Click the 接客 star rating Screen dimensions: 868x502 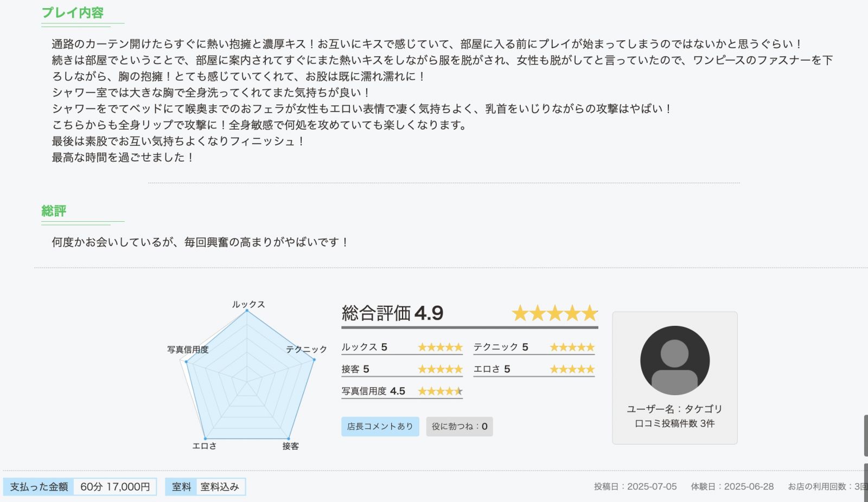tap(440, 369)
